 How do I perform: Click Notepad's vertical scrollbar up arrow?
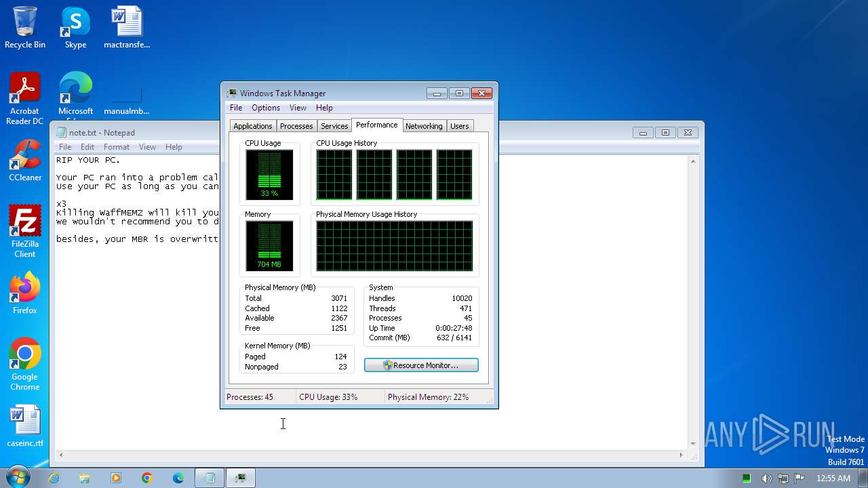point(693,161)
